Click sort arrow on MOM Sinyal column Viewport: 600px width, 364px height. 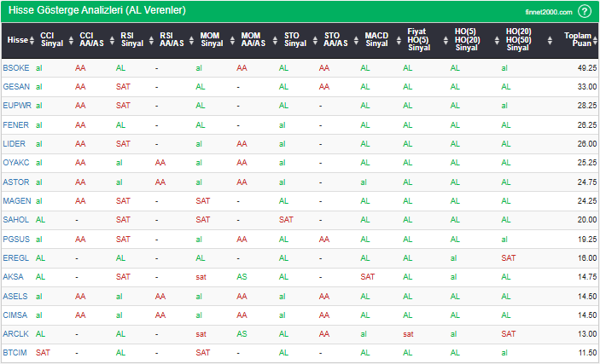pyautogui.click(x=230, y=39)
